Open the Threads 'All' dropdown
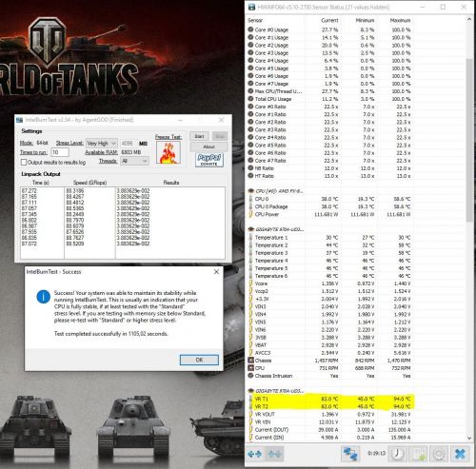The image size is (476, 469). [134, 161]
